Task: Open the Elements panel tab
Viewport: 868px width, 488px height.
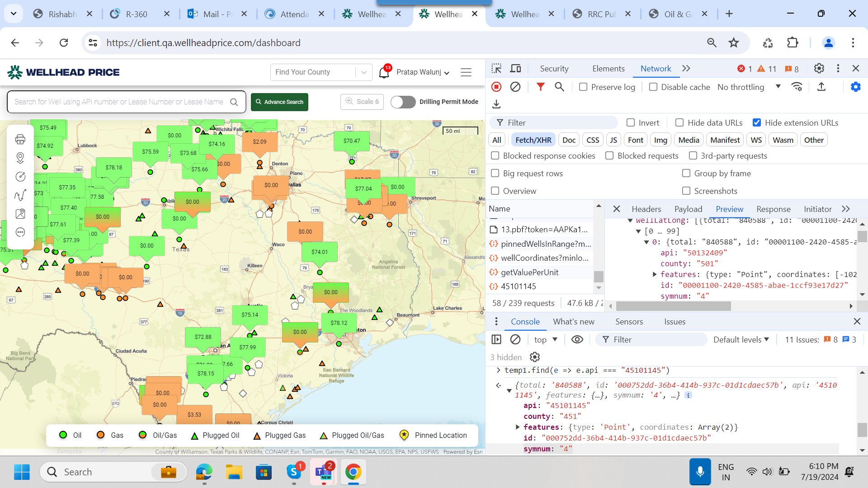Action: 608,69
